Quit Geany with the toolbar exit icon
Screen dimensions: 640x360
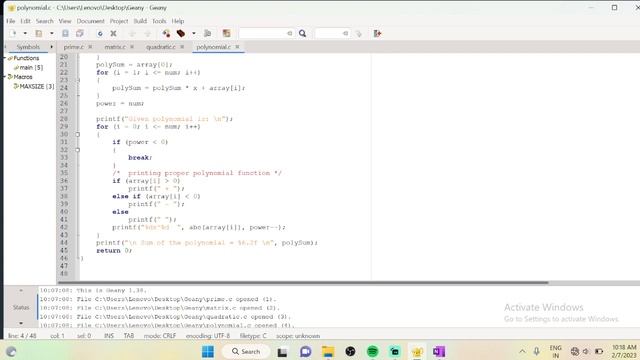coord(377,33)
